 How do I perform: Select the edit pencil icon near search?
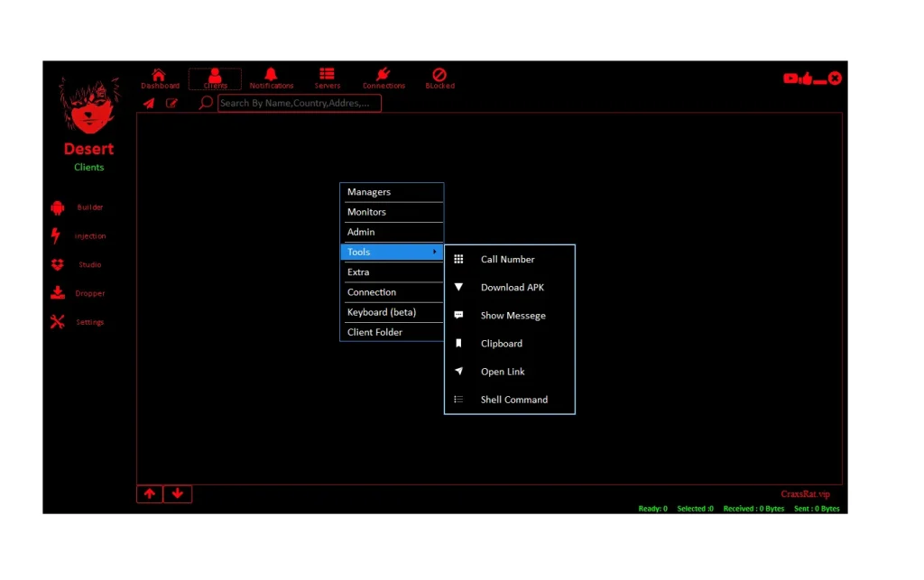[171, 103]
